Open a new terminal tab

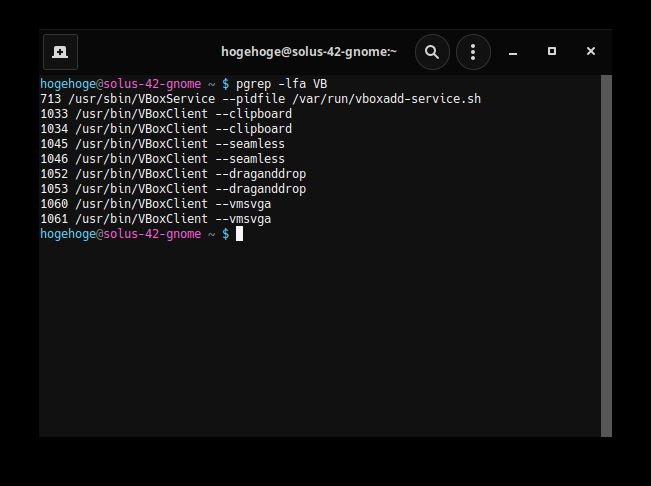[x=60, y=52]
